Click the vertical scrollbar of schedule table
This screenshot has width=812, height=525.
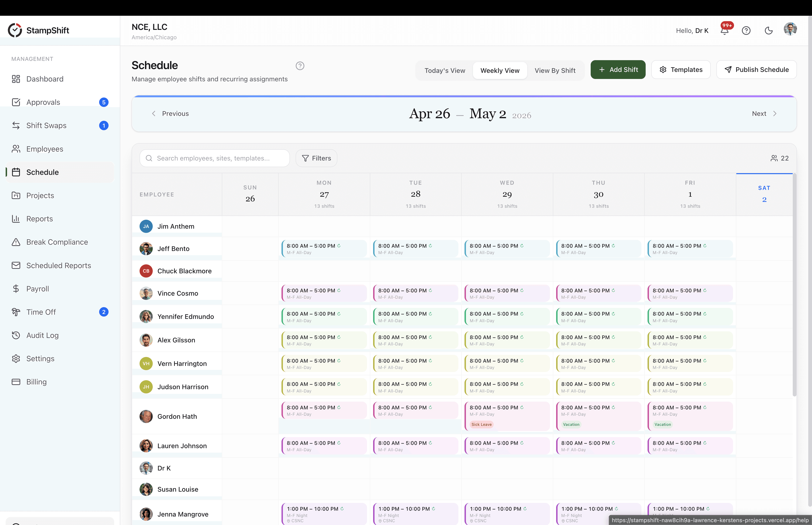coord(795,285)
